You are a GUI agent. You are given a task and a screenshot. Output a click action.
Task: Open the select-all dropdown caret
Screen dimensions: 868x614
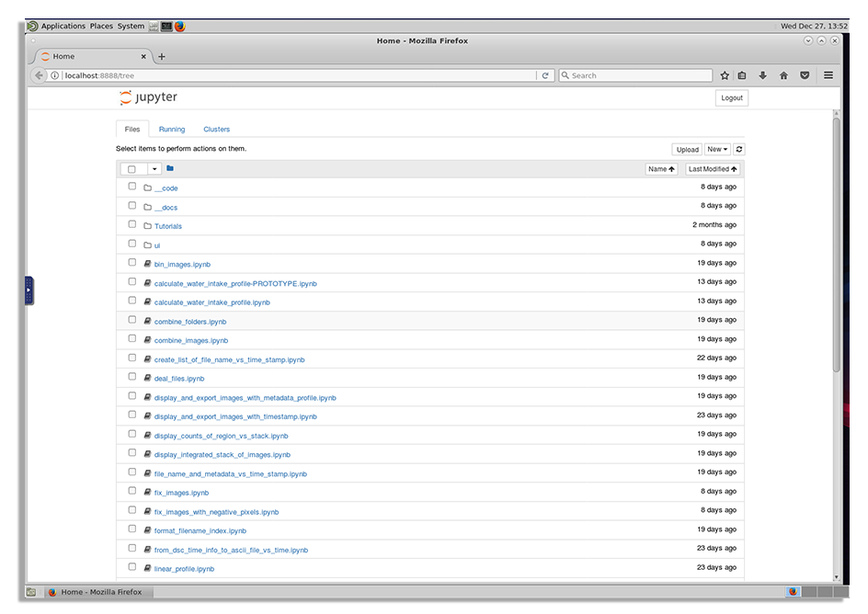[154, 169]
